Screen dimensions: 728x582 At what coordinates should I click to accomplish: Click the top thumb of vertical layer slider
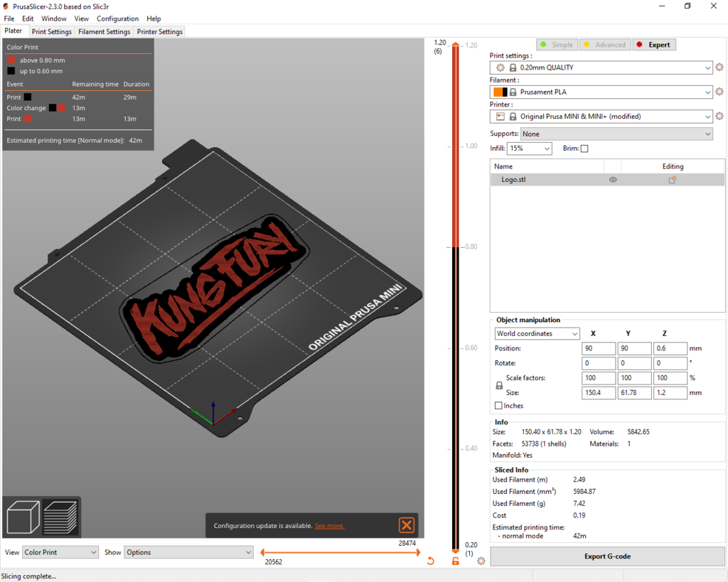(x=456, y=45)
